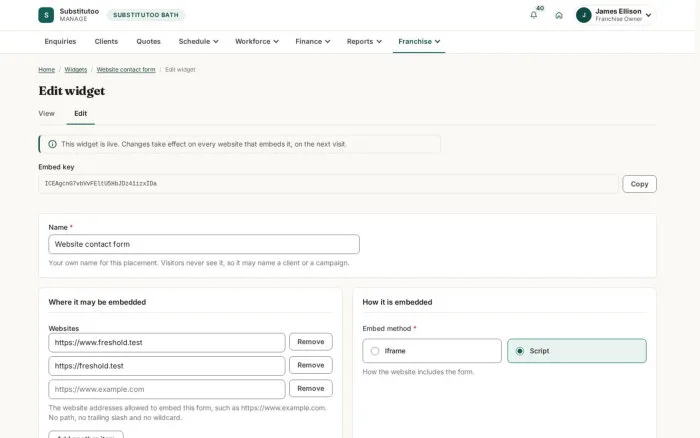Click the Edit widget breadcrumb text
This screenshot has width=700, height=438.
(180, 70)
